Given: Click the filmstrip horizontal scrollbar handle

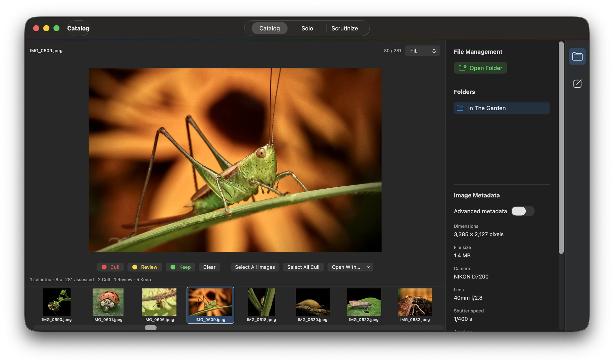Looking at the screenshot, I should (150, 327).
